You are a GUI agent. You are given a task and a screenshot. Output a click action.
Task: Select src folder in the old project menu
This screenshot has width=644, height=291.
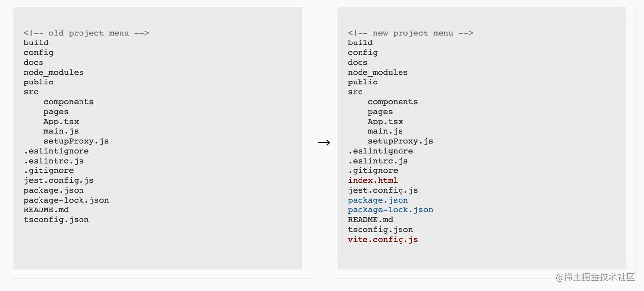click(31, 92)
